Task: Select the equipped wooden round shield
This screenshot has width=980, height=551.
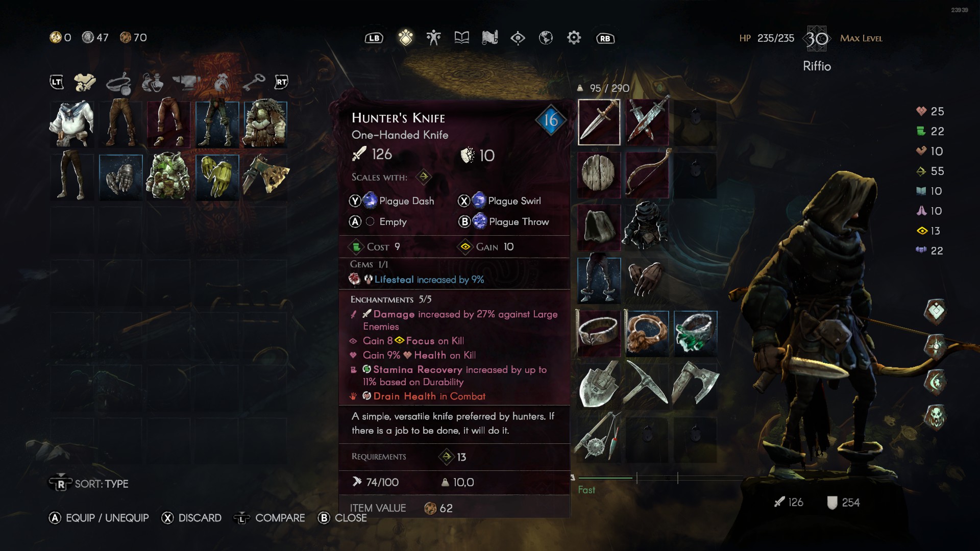Action: click(599, 174)
